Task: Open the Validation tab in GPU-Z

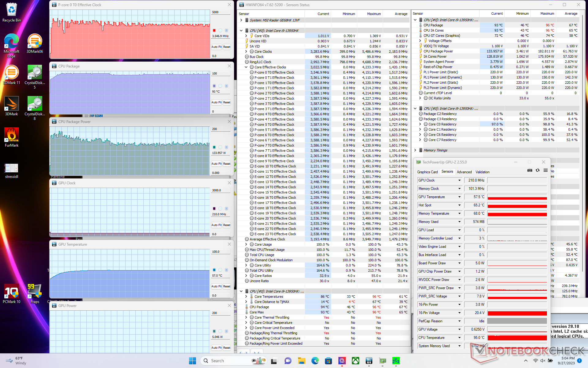Action: tap(482, 172)
